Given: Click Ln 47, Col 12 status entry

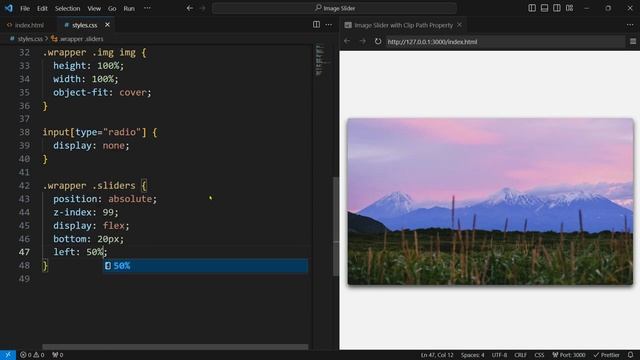Looking at the screenshot, I should [437, 355].
